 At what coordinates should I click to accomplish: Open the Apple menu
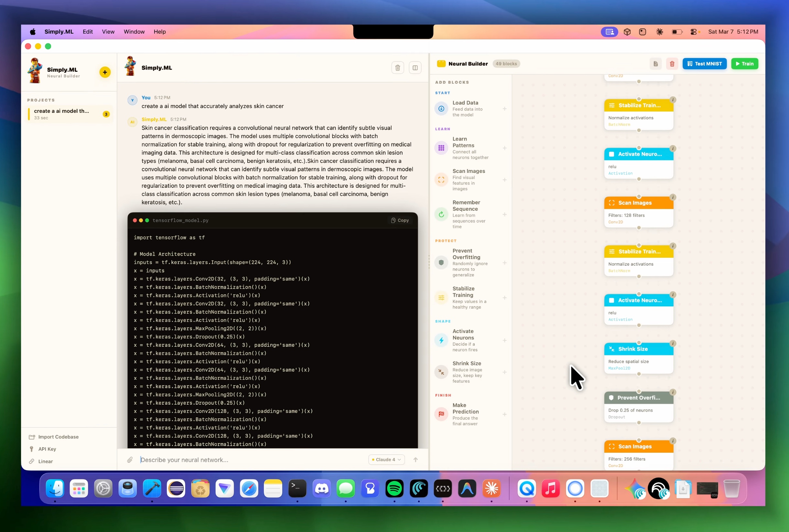pos(33,32)
